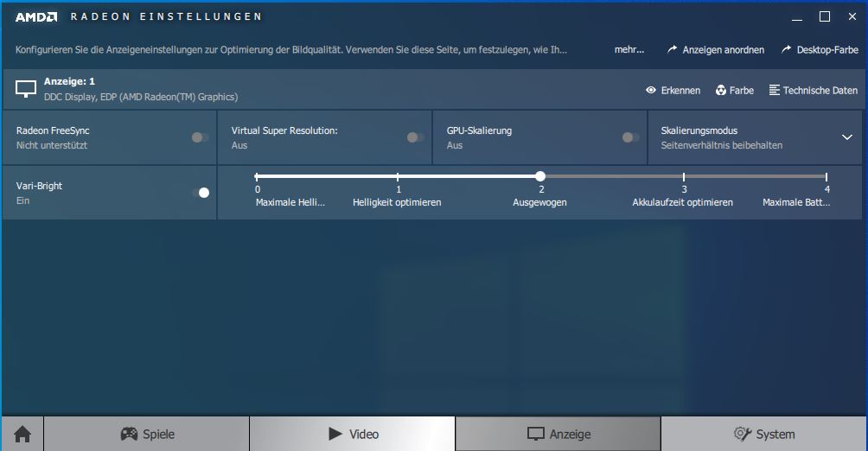Viewport: 868px width, 451px height.
Task: Click the Nicht unterstützt status text
Action: point(52,145)
